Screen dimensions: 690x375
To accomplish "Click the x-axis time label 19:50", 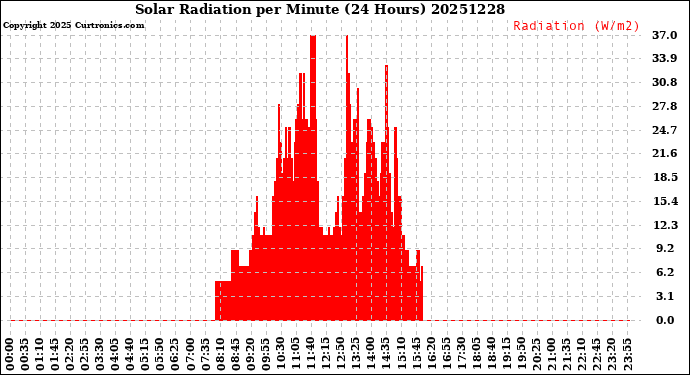I will 521,355.
